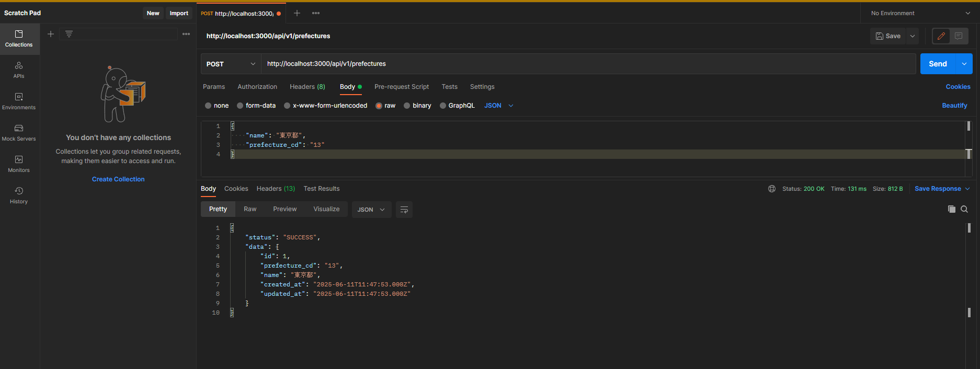Screen dimensions: 980x369
Task: Switch to the request Body tab
Action: pyautogui.click(x=350, y=87)
